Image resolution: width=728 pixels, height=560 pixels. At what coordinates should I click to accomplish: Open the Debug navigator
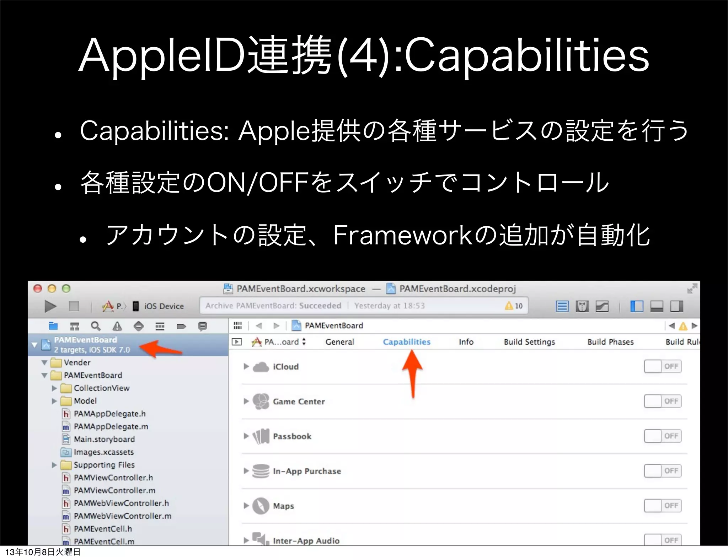pyautogui.click(x=160, y=326)
